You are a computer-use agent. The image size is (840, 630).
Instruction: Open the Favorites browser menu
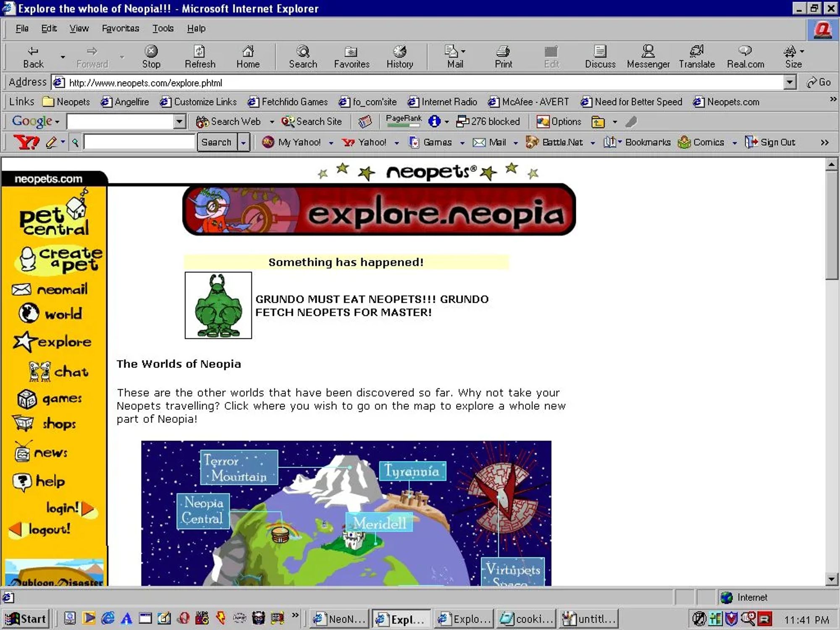(x=121, y=28)
